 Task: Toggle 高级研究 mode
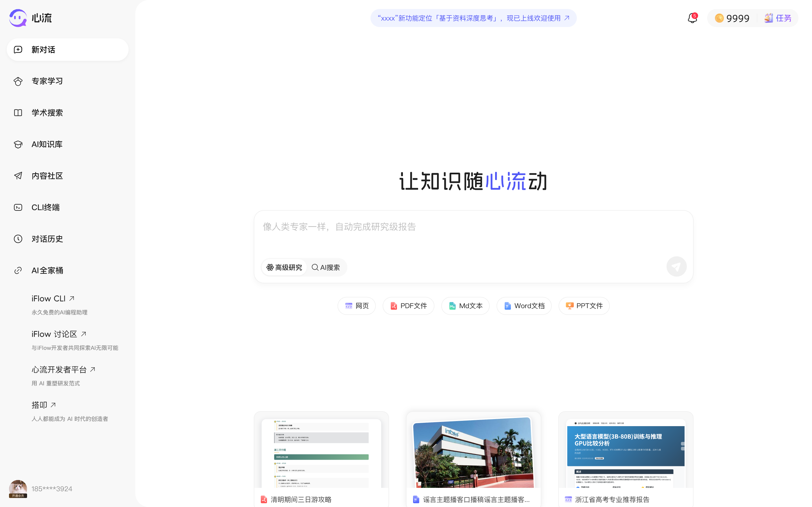click(284, 267)
